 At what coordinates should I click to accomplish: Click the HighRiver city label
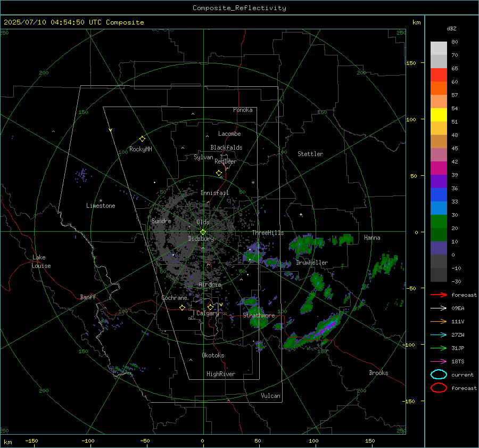(x=220, y=374)
